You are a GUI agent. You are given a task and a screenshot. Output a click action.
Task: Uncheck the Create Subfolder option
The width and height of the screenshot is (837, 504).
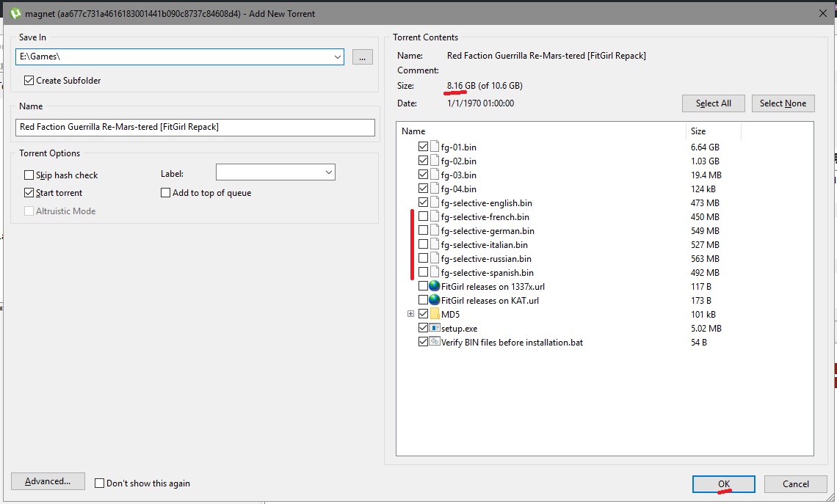tap(29, 81)
